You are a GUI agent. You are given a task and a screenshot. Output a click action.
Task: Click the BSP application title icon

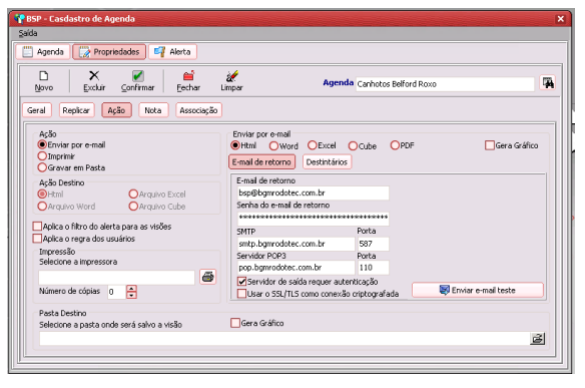tap(19, 19)
